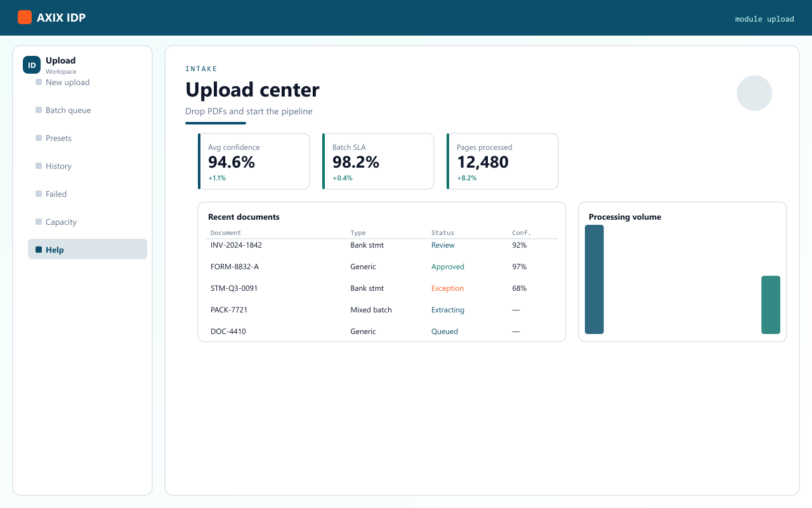Open Capacity from the sidebar

click(x=88, y=222)
